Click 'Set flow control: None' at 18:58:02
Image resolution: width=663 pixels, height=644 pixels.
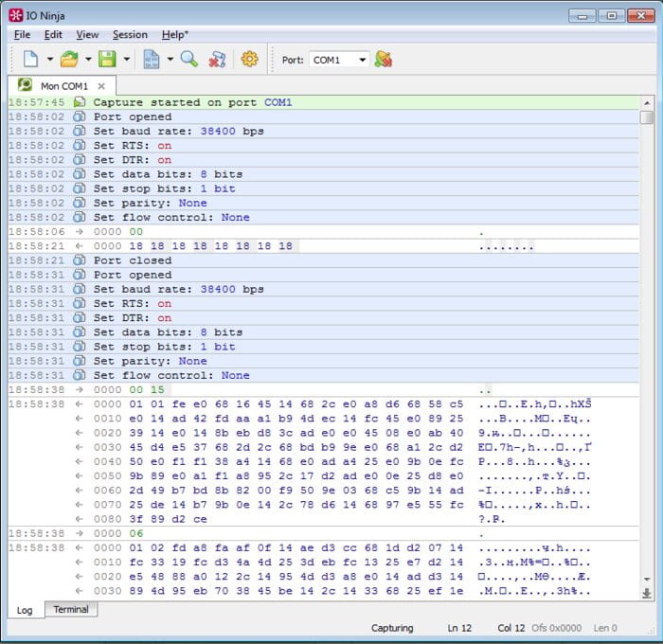coord(324,217)
